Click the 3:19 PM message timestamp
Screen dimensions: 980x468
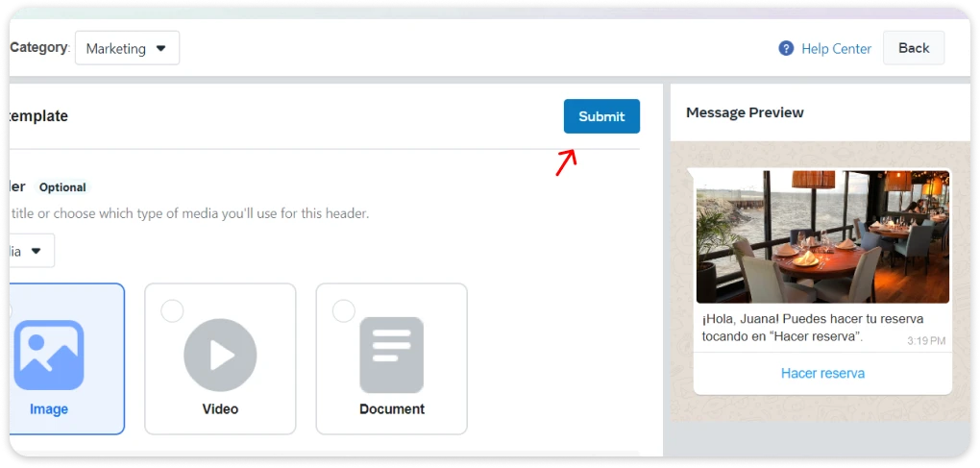925,341
